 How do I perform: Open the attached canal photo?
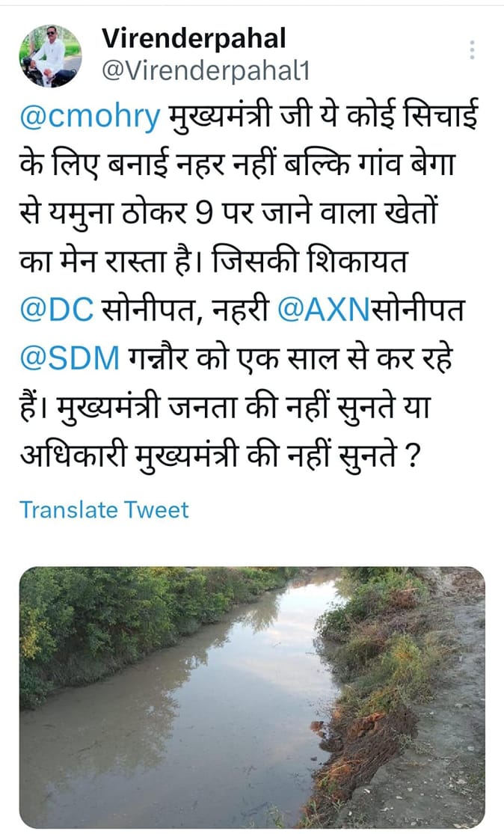(252, 697)
